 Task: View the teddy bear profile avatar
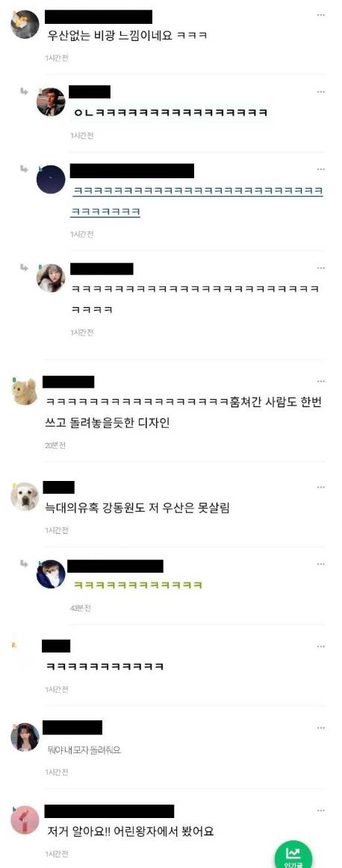25,391
